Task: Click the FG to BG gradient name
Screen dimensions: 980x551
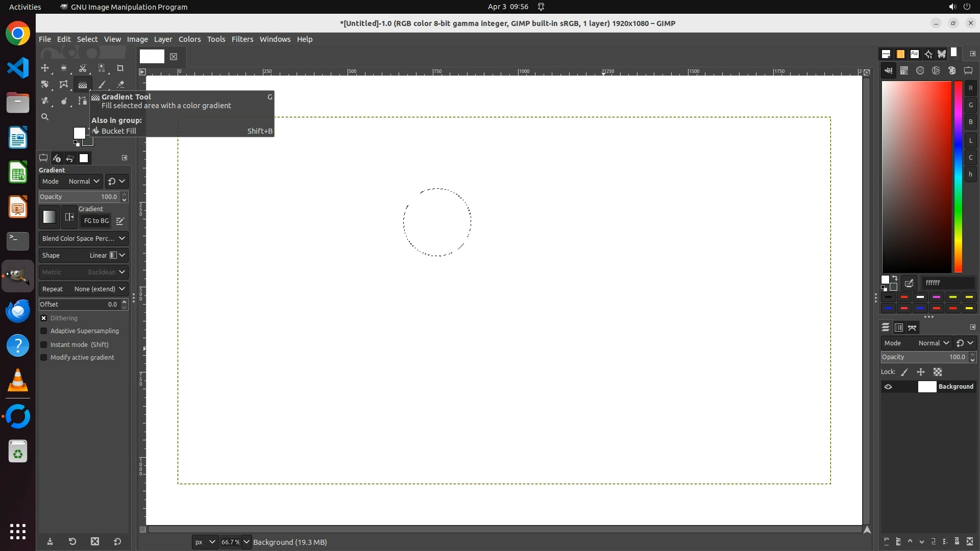Action: click(x=96, y=221)
